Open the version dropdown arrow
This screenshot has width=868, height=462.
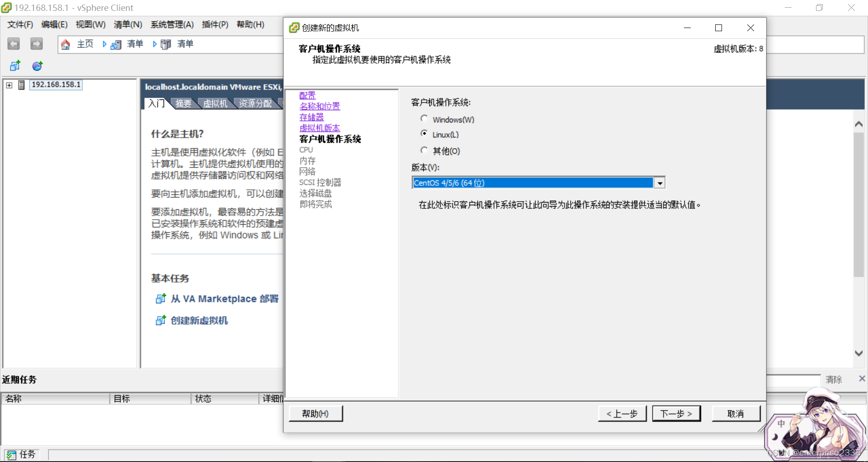point(660,183)
